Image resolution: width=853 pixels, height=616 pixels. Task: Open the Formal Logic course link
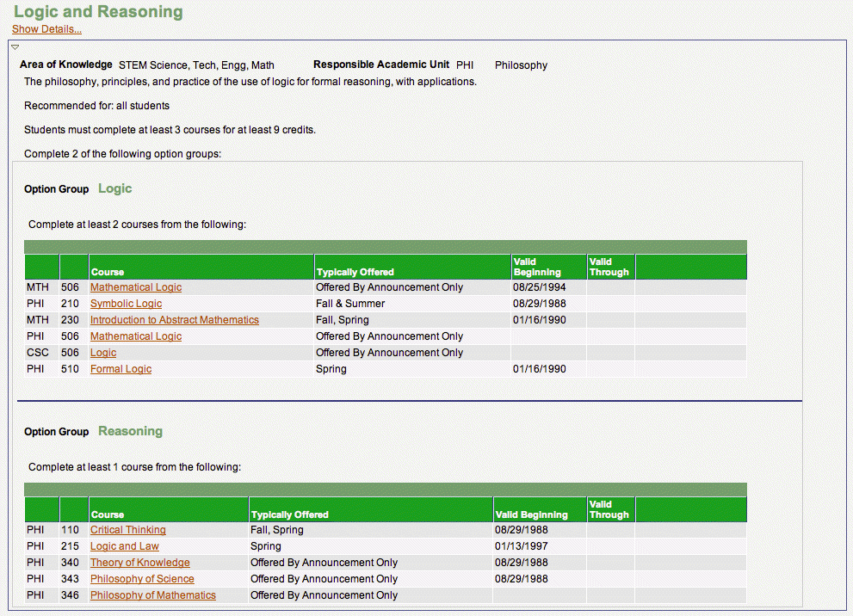click(x=121, y=369)
